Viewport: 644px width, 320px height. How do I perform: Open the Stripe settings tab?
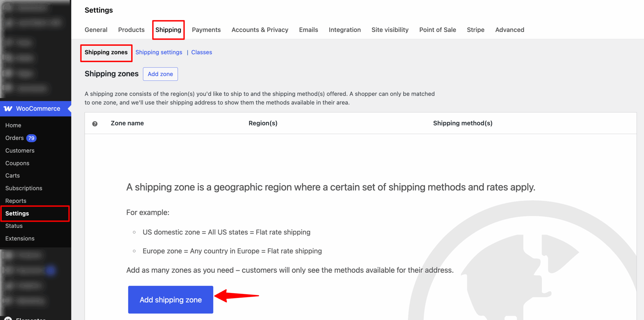point(475,30)
